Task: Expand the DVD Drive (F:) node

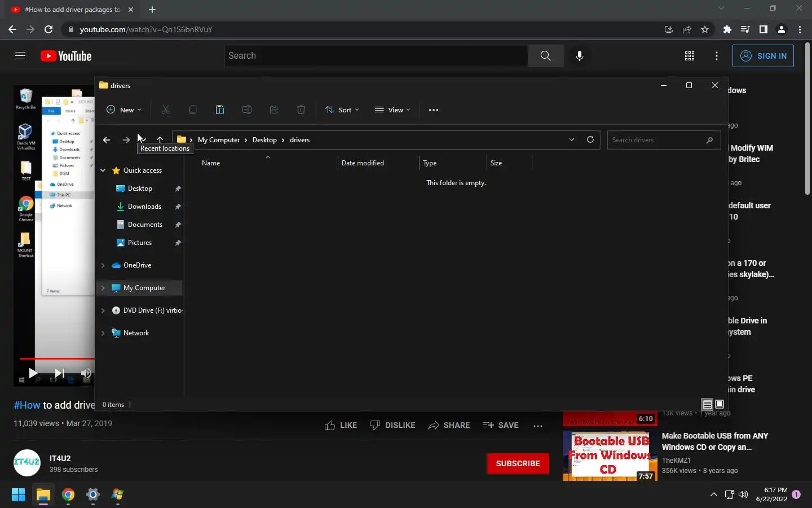Action: click(x=103, y=310)
